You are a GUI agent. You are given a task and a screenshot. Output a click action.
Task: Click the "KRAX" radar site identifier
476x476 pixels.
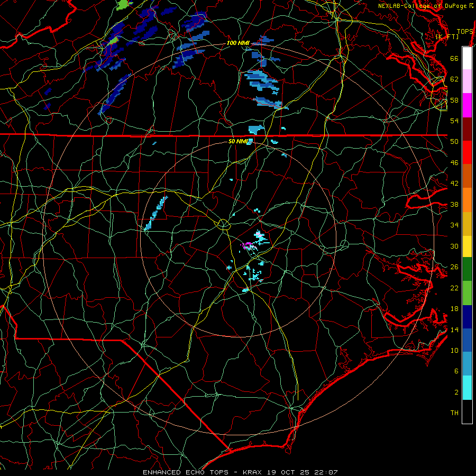point(253,472)
